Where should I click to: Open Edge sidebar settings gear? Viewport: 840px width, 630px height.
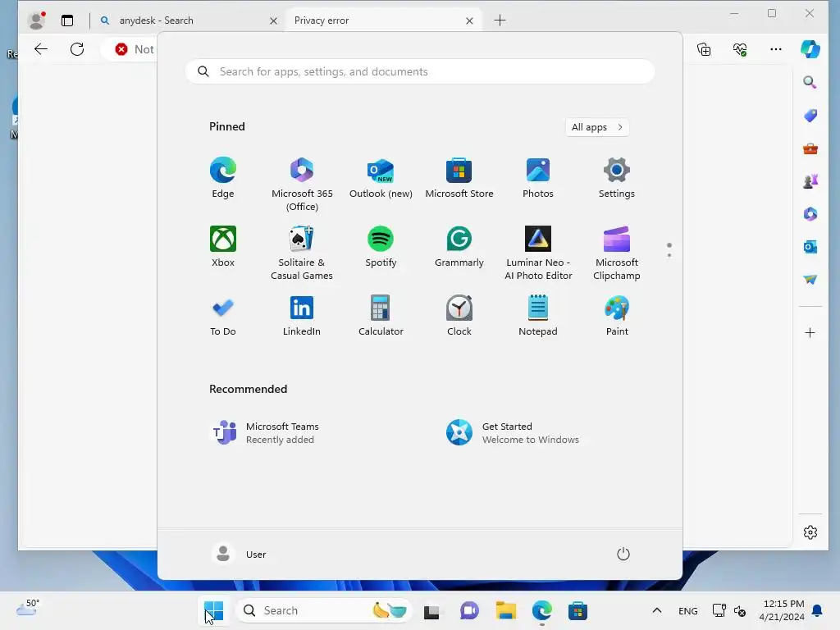810,532
